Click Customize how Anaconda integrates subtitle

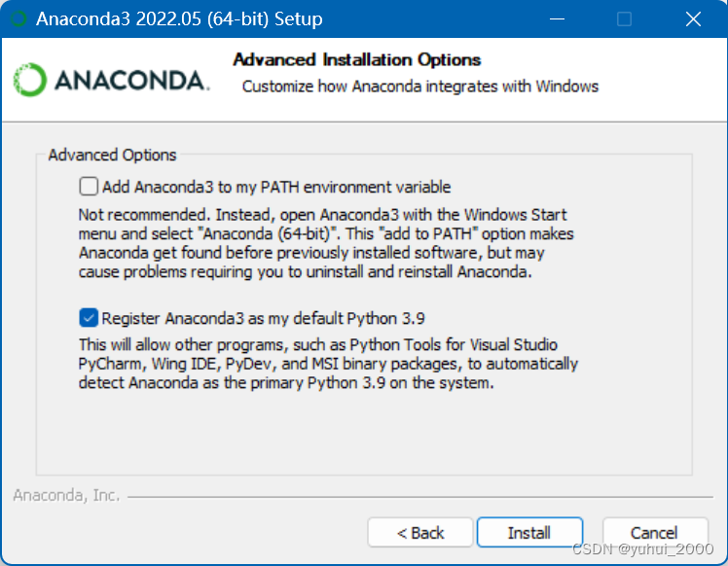(420, 87)
